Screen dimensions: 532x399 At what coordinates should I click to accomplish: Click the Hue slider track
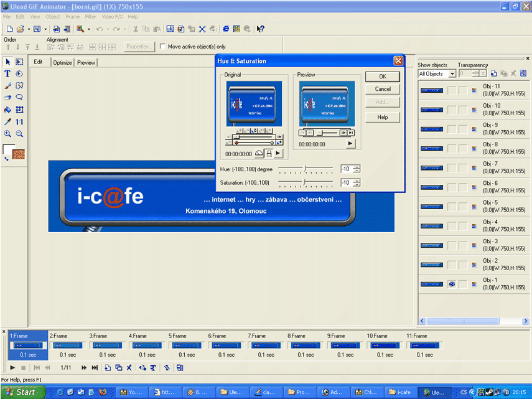pyautogui.click(x=306, y=169)
